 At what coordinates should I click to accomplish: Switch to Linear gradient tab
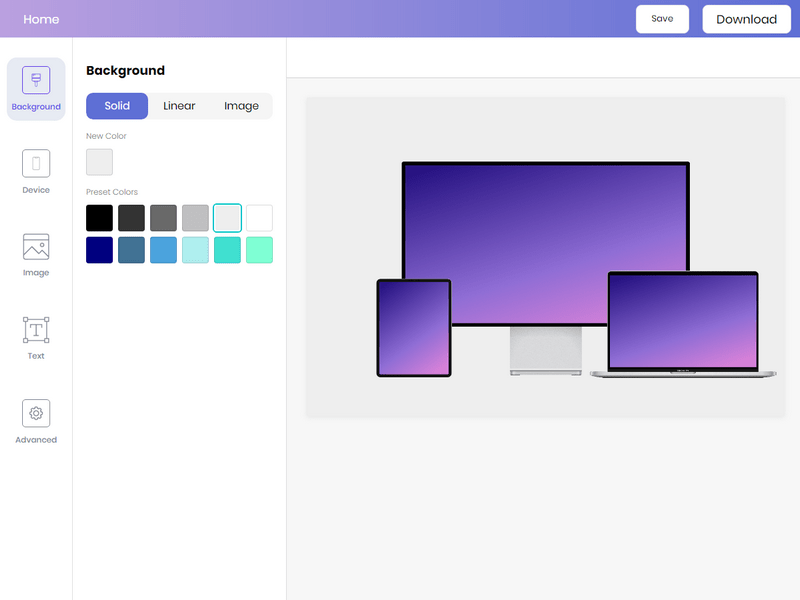click(x=179, y=106)
